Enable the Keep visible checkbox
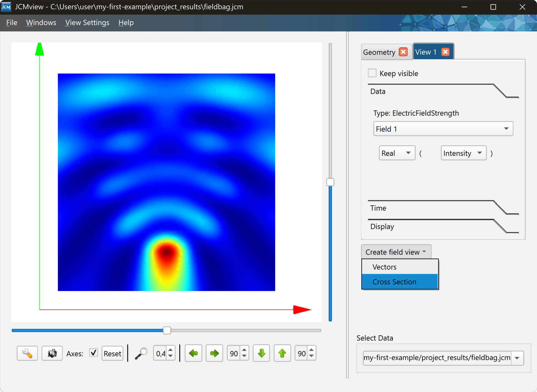 tap(372, 73)
